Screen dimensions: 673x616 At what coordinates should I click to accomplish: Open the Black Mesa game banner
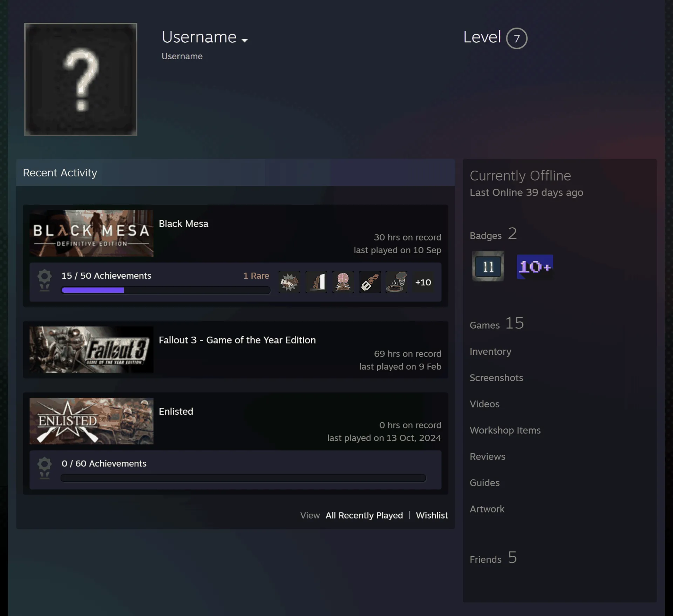coord(91,233)
